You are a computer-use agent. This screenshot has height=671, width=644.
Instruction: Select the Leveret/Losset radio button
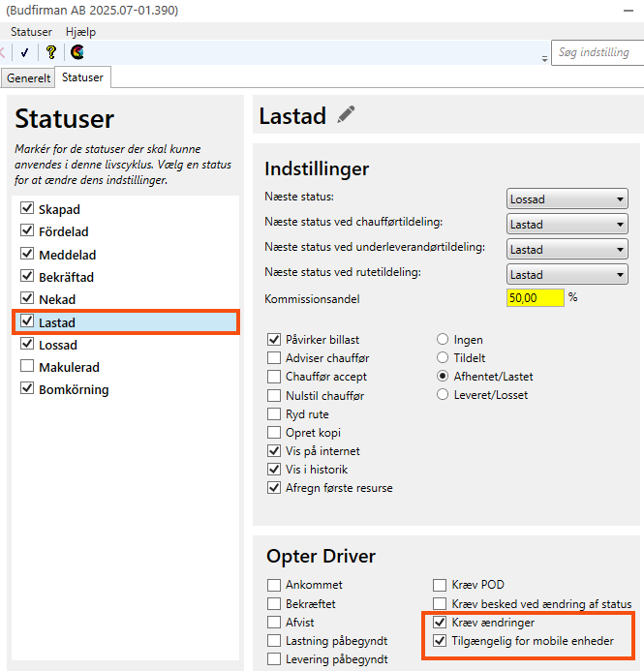pyautogui.click(x=443, y=395)
